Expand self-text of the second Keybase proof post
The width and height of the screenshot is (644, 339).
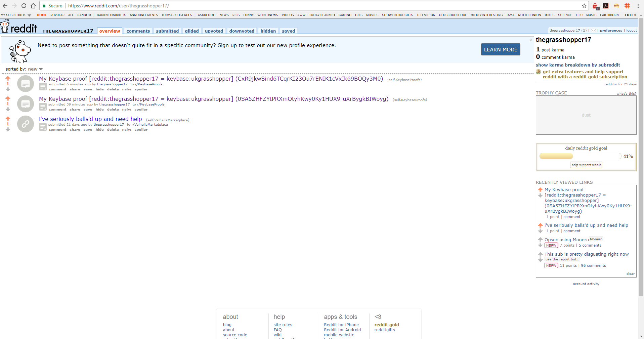(43, 107)
